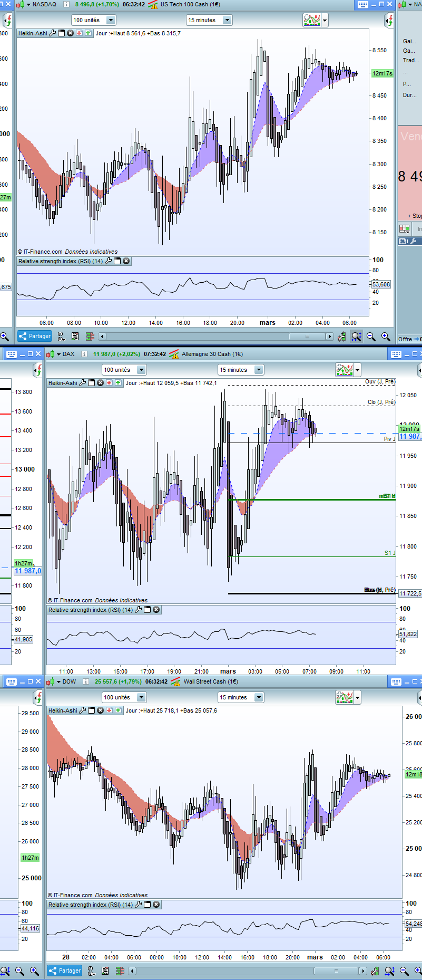Activate horizontal zoom tool in NASDAQ bottom toolbar

point(357,337)
